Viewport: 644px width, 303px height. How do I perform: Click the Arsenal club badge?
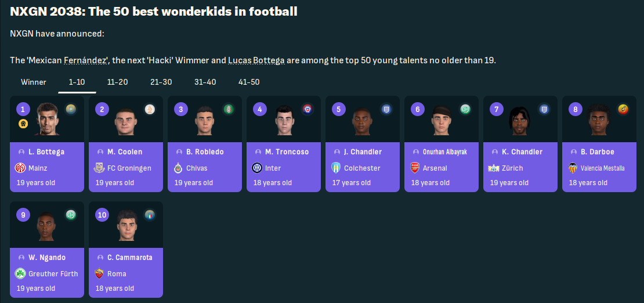click(415, 168)
